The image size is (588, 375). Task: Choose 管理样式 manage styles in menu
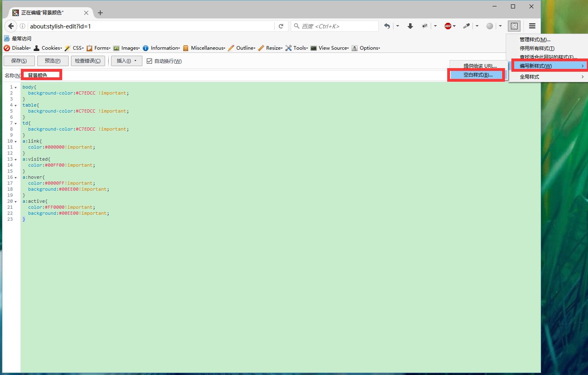pyautogui.click(x=535, y=39)
